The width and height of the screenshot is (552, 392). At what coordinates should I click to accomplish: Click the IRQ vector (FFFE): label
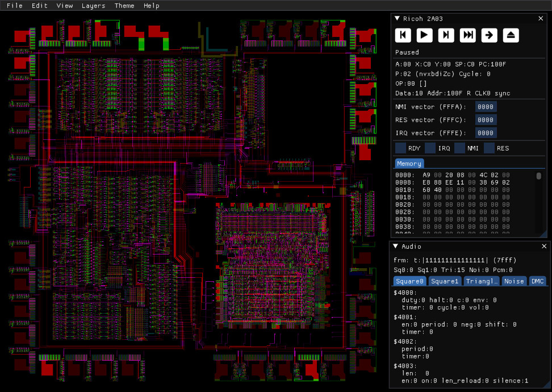point(430,133)
